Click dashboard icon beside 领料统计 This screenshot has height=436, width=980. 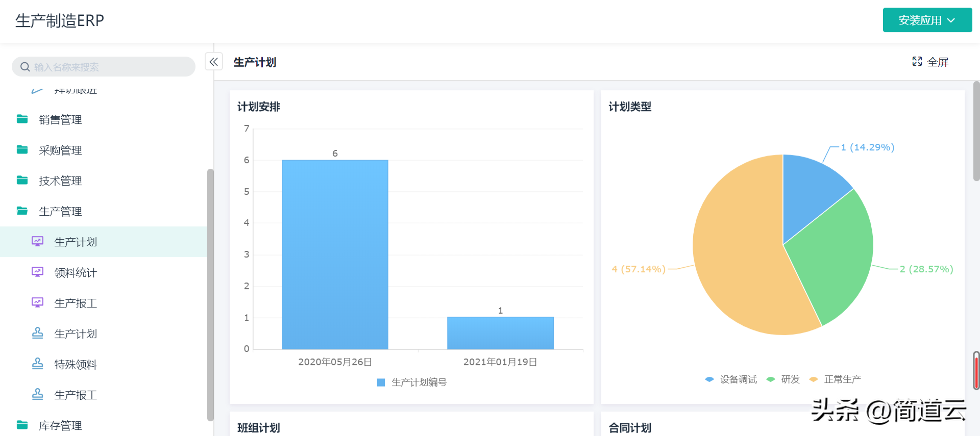pyautogui.click(x=37, y=272)
